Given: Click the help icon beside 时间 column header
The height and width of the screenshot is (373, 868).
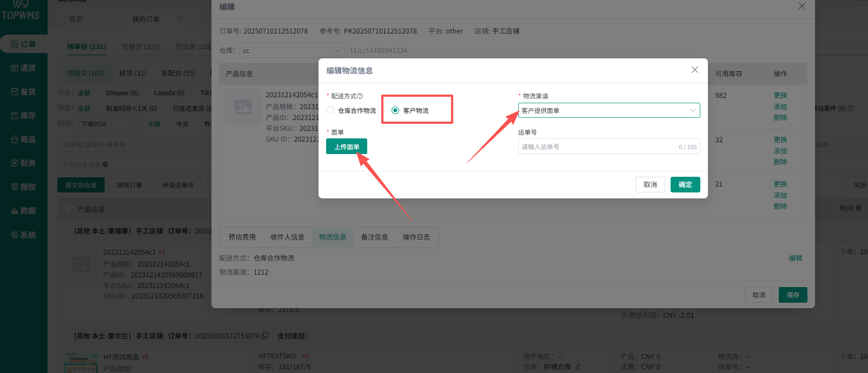Looking at the screenshot, I should tap(858, 208).
